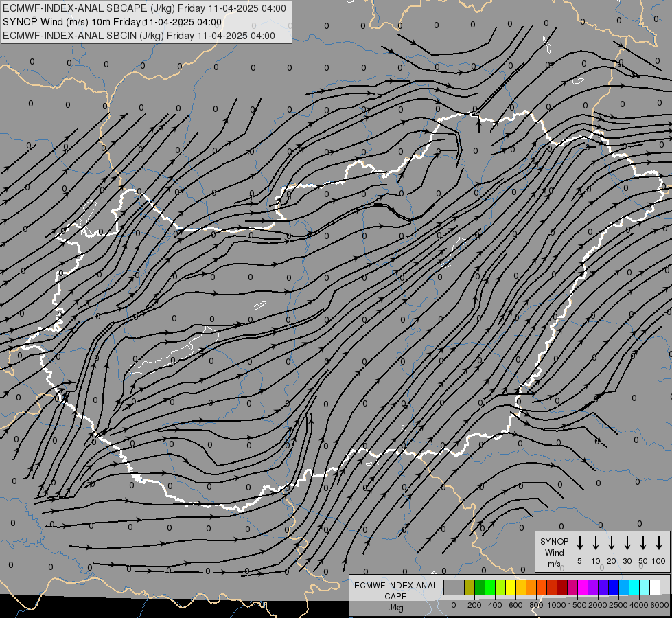The width and height of the screenshot is (672, 618).
Task: Choose the pale cyan swatch beside the white one
Action: (644, 587)
